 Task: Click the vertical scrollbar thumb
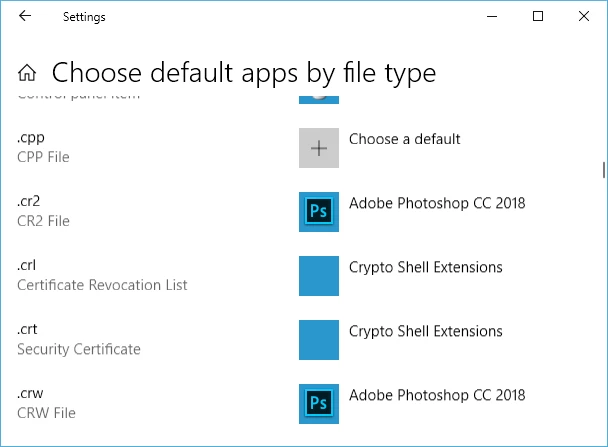point(604,170)
